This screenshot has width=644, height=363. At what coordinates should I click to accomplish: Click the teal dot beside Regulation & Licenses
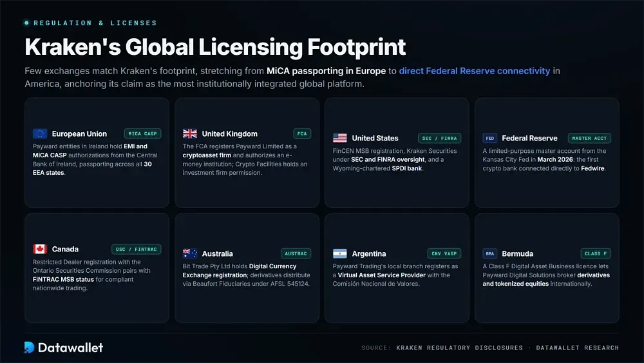[x=26, y=23]
